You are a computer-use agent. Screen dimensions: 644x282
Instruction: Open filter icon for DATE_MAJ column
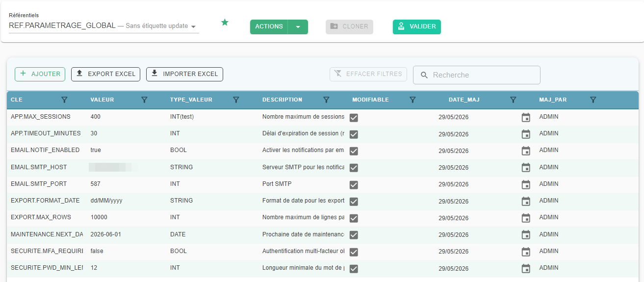513,100
